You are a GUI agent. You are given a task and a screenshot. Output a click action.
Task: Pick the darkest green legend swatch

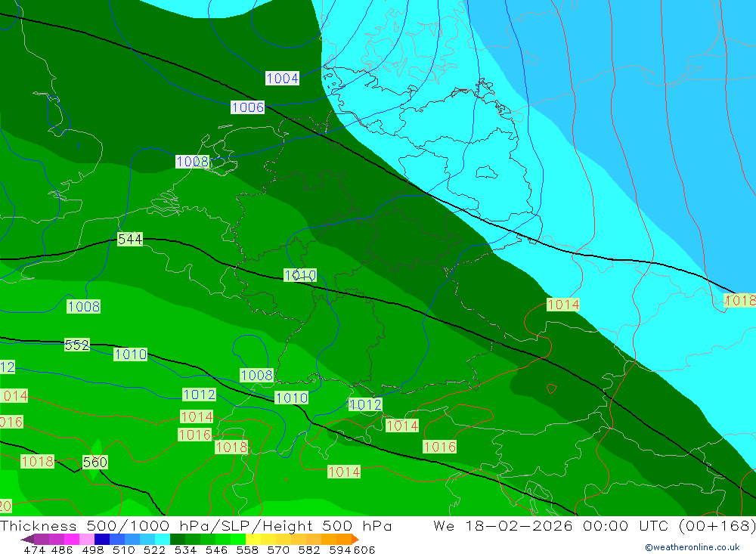(178, 539)
